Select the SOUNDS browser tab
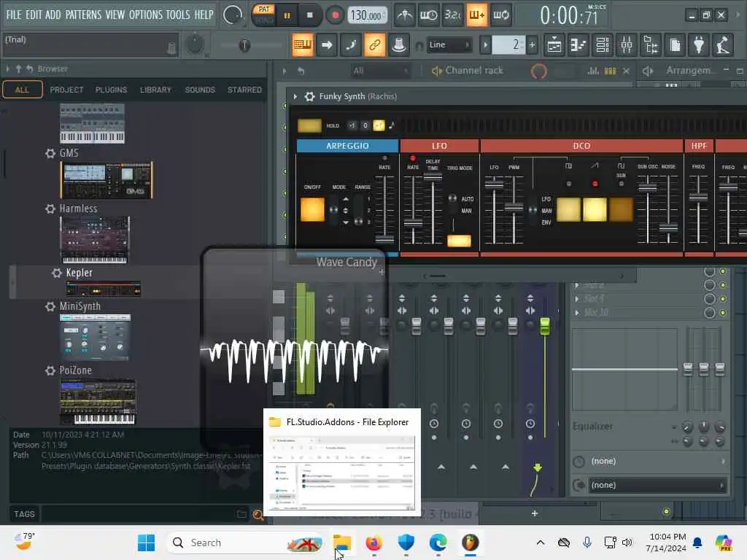747x560 pixels. click(200, 90)
